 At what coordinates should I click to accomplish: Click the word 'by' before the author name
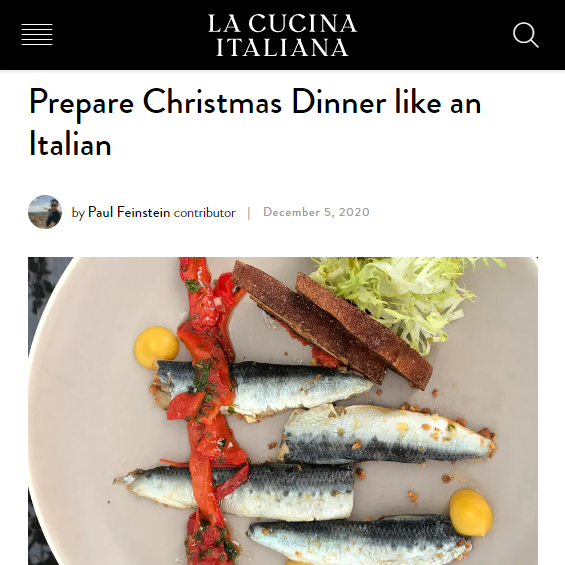(x=78, y=213)
